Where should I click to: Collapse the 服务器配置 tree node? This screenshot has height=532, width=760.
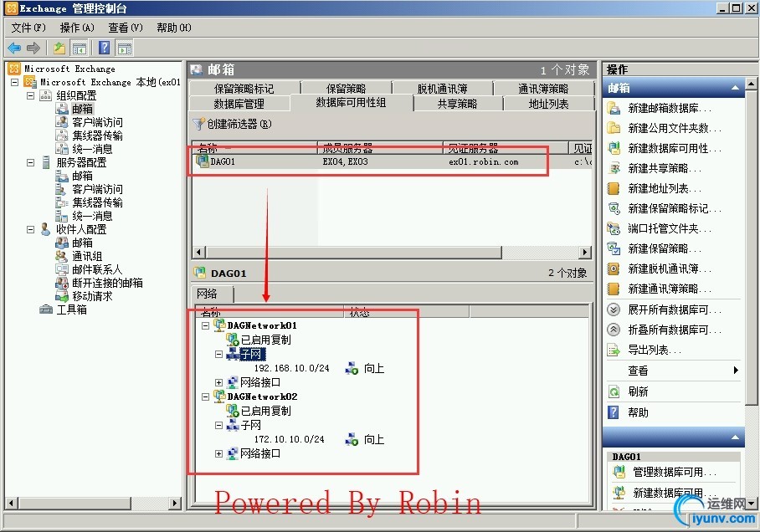(30, 163)
